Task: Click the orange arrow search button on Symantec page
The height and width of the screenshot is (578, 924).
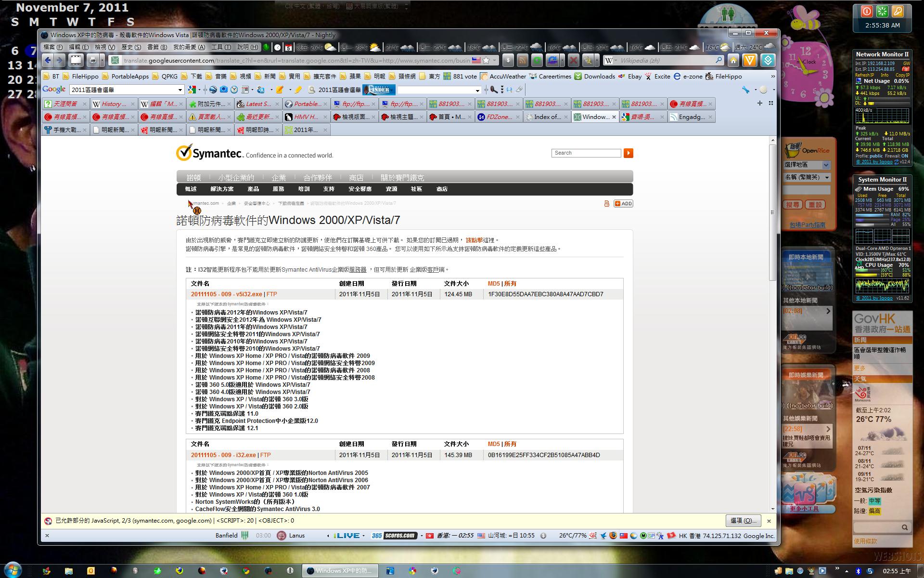Action: click(628, 153)
